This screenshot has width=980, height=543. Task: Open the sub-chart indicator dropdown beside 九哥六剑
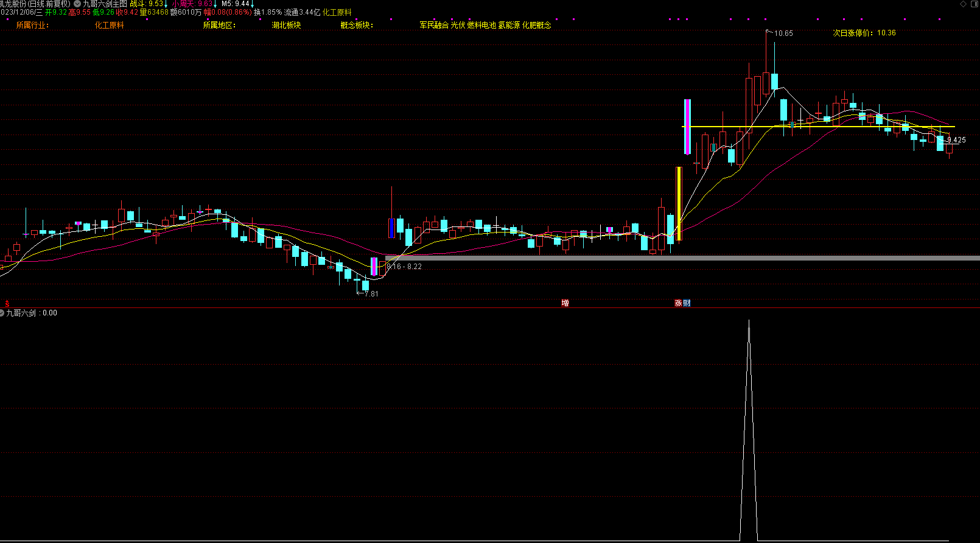pyautogui.click(x=2, y=313)
